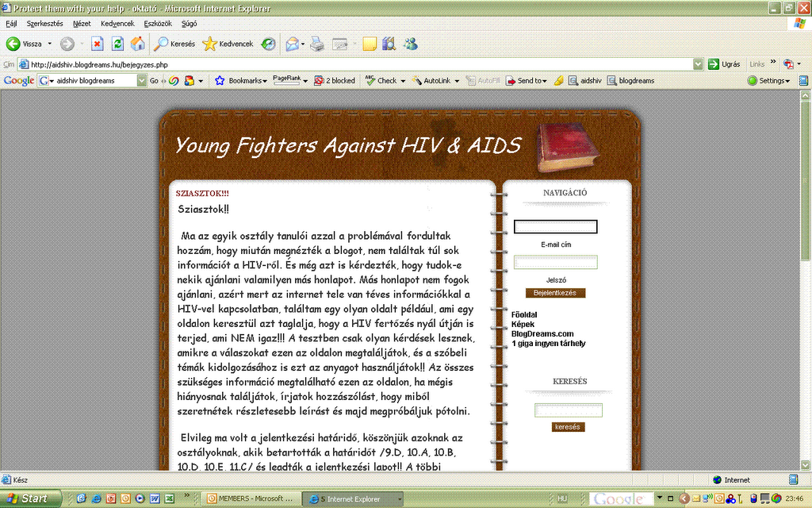The width and height of the screenshot is (812, 508).
Task: Click the Google toolbar logo
Action: click(x=19, y=81)
